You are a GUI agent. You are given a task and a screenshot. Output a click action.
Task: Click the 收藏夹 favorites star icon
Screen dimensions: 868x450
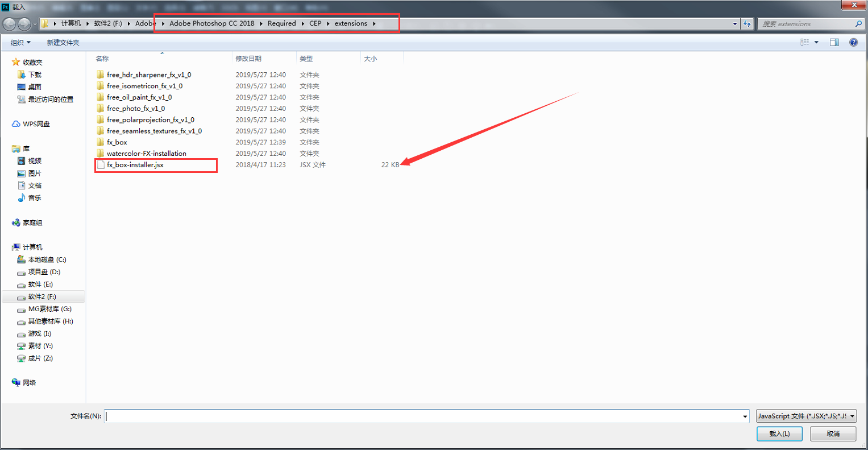click(x=16, y=62)
